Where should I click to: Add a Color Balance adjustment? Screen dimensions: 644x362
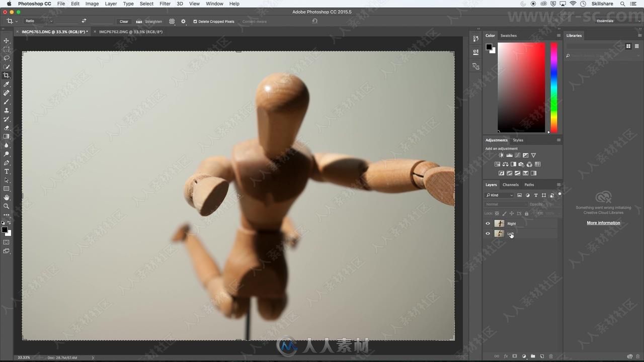[505, 164]
